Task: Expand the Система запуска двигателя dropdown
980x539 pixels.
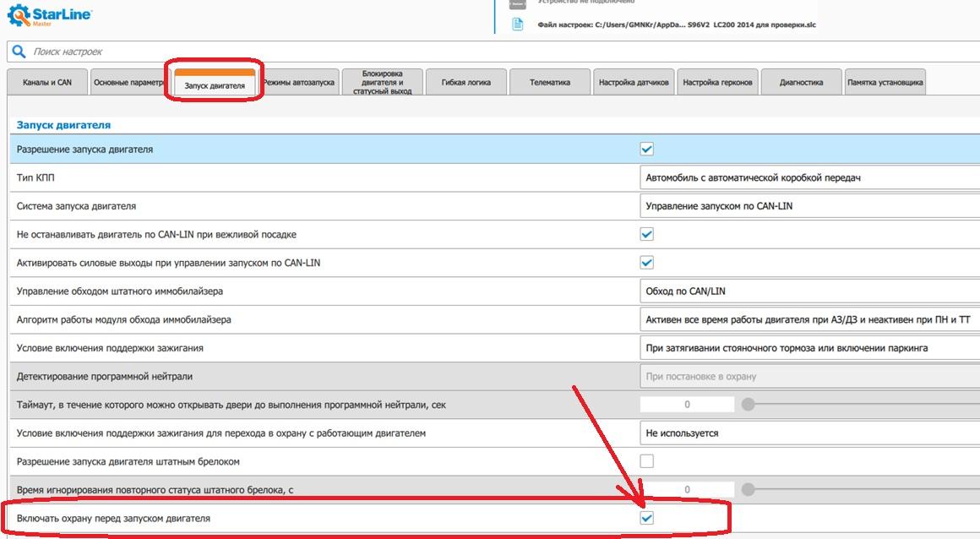Action: pos(808,206)
